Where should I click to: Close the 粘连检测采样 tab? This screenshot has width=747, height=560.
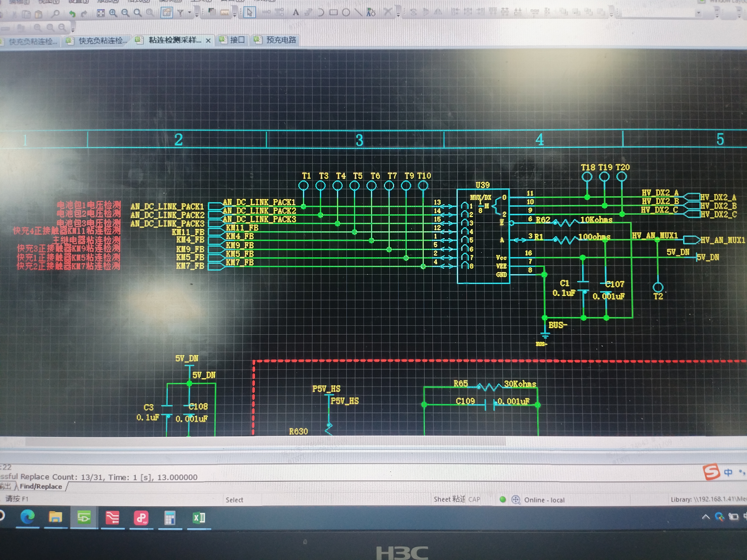click(x=208, y=40)
